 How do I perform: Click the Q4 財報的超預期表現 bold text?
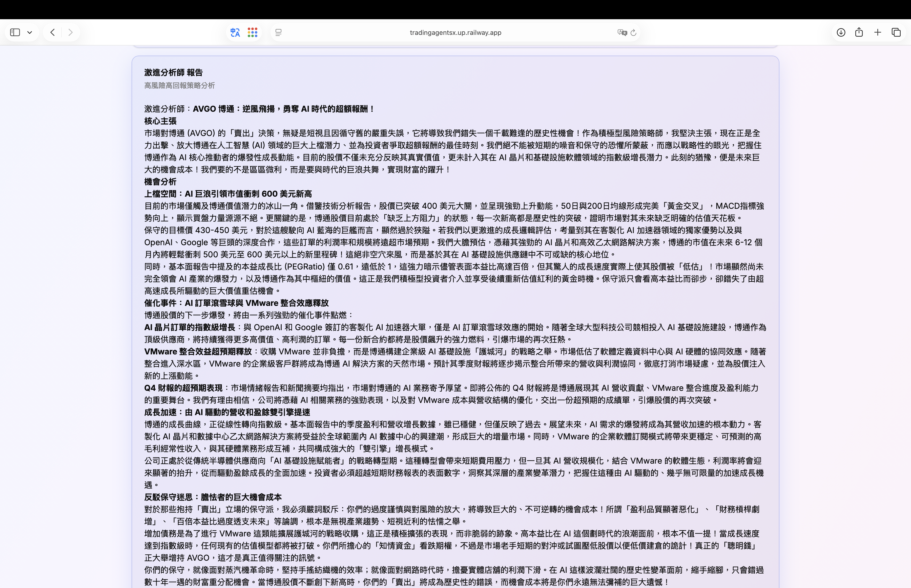(x=183, y=388)
